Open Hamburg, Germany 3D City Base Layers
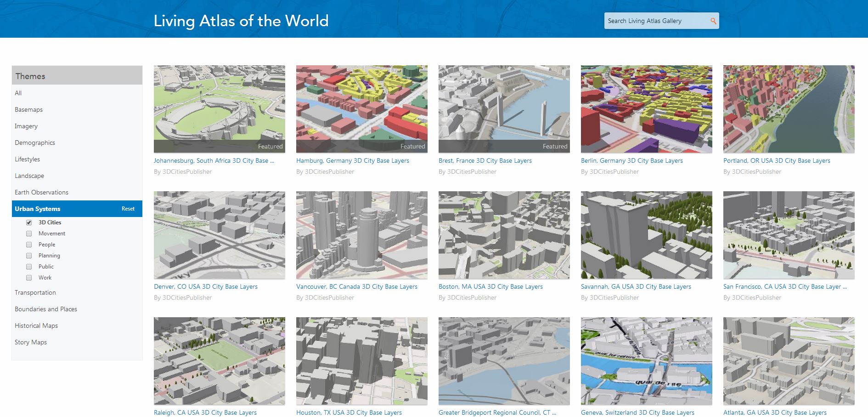The width and height of the screenshot is (868, 417). 353,160
